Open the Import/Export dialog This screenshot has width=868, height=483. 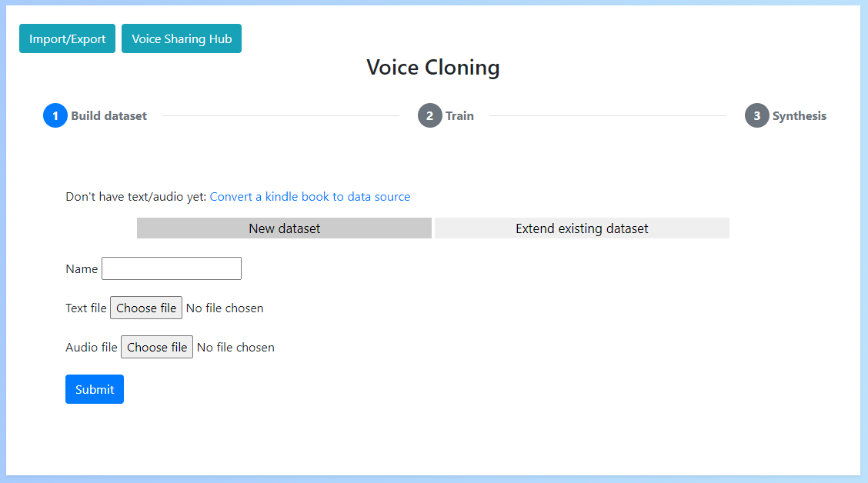[x=67, y=38]
